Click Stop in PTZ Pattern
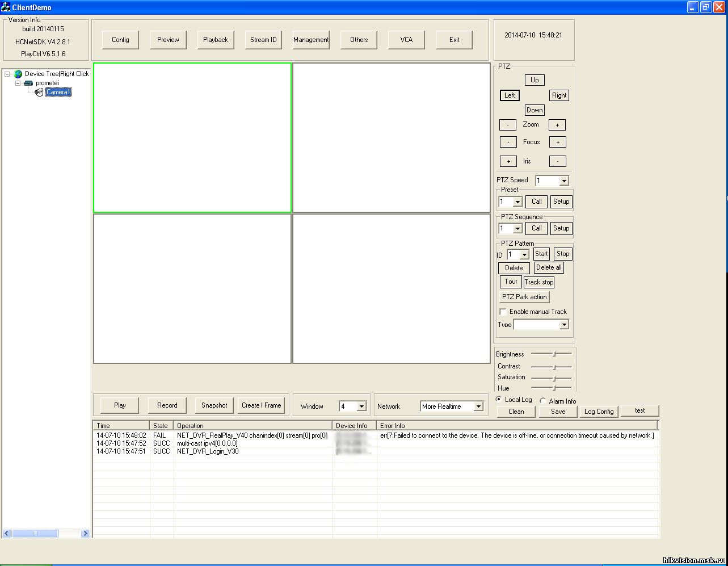 point(563,254)
